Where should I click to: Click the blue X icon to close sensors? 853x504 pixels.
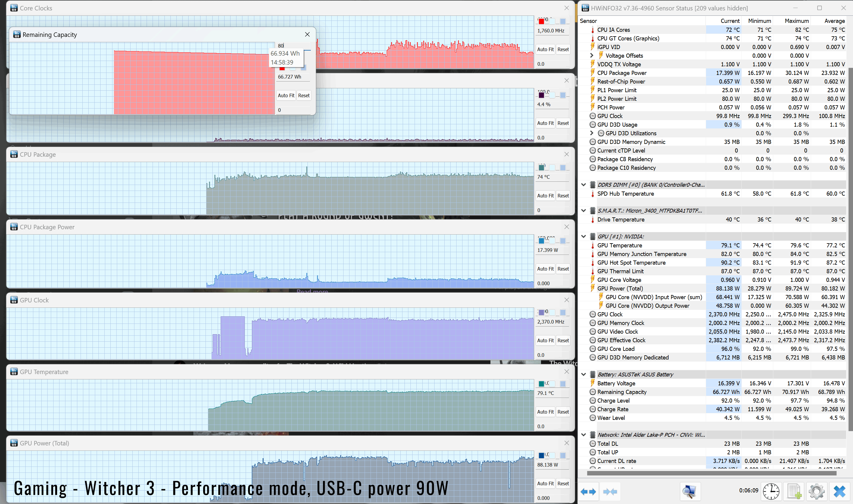click(839, 492)
